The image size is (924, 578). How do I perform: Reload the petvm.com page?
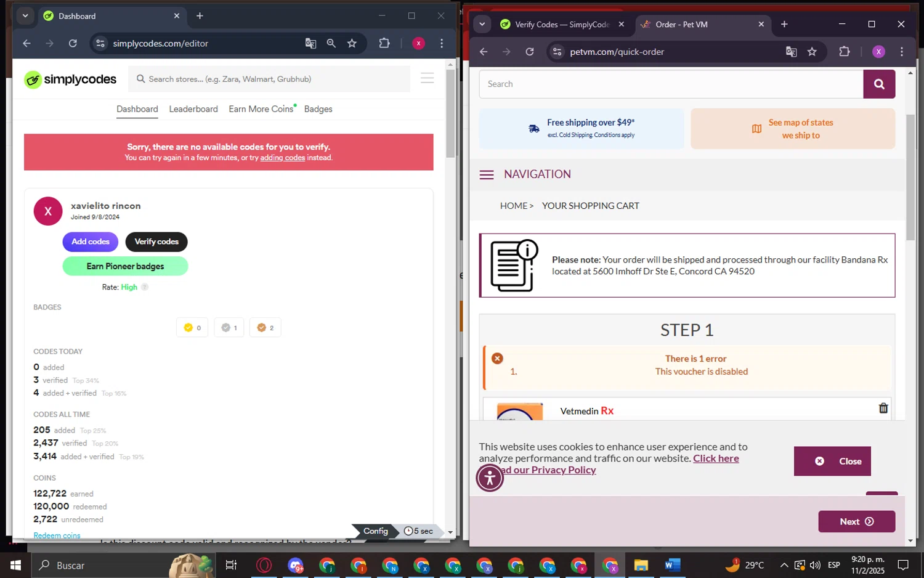[x=530, y=52]
